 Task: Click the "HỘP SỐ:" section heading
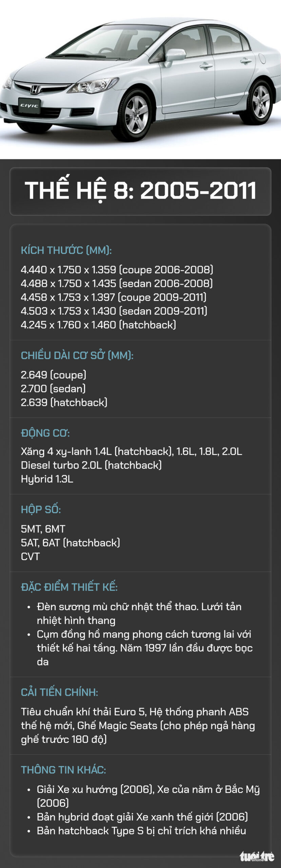click(x=41, y=510)
